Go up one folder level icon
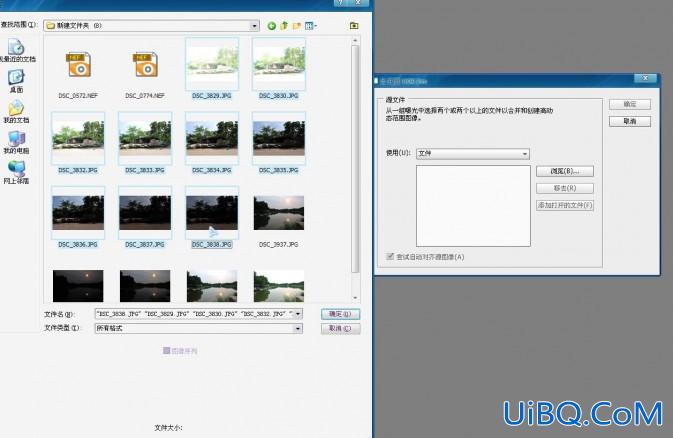This screenshot has width=673, height=438. tap(284, 26)
